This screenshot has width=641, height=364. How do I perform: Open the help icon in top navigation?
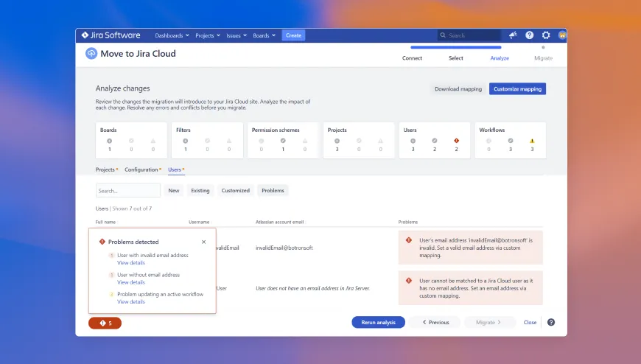click(x=529, y=35)
